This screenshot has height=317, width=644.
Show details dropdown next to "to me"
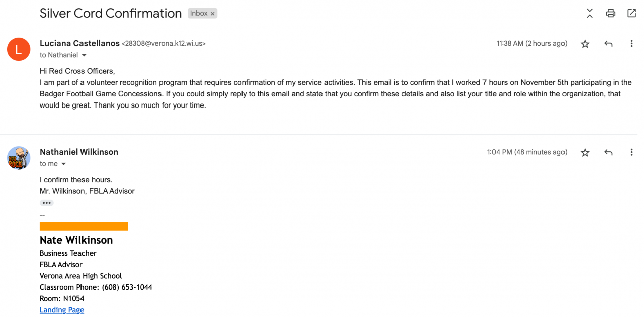tap(64, 164)
